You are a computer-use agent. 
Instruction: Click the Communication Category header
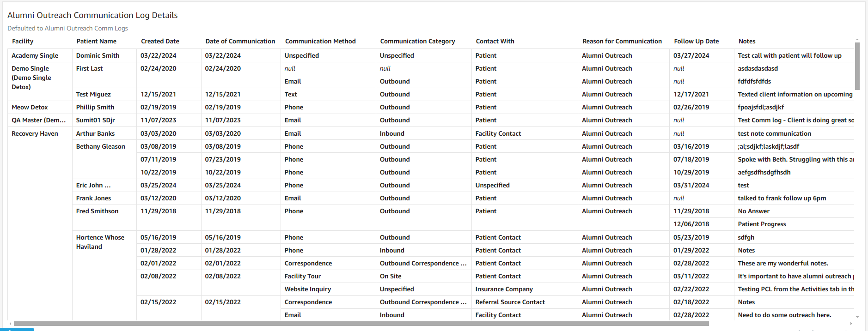(x=417, y=41)
